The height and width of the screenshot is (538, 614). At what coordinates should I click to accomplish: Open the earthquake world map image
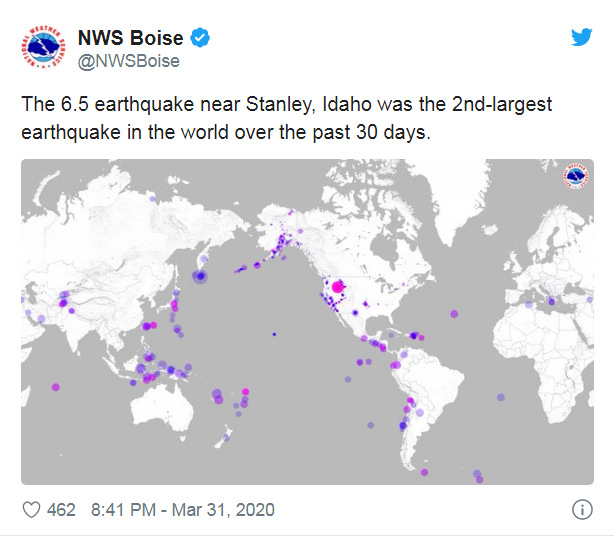click(307, 322)
